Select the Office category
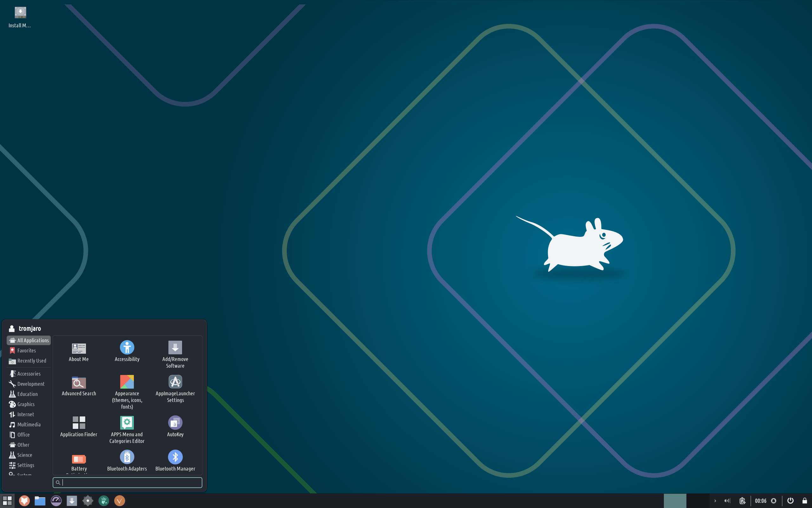The width and height of the screenshot is (812, 508). click(x=29, y=434)
